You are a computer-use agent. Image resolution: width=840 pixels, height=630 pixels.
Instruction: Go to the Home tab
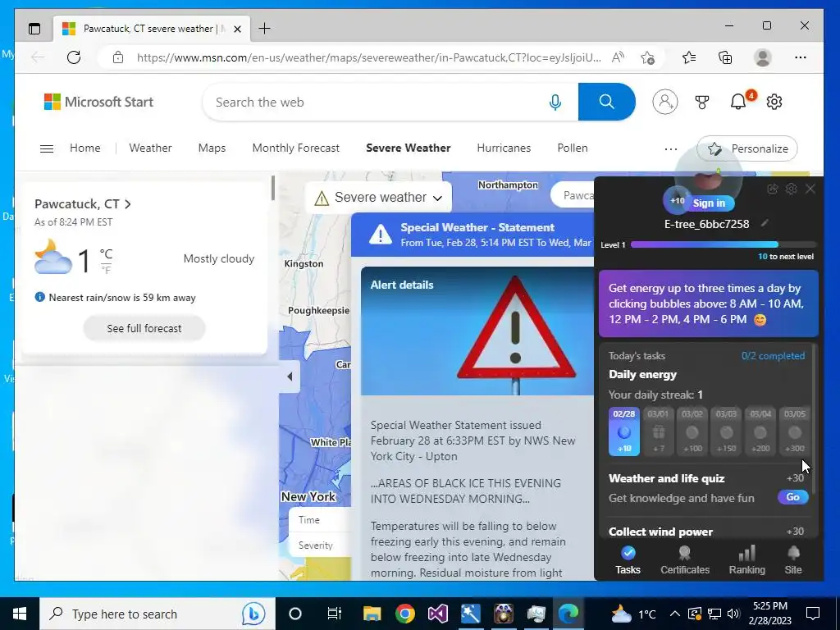click(85, 148)
